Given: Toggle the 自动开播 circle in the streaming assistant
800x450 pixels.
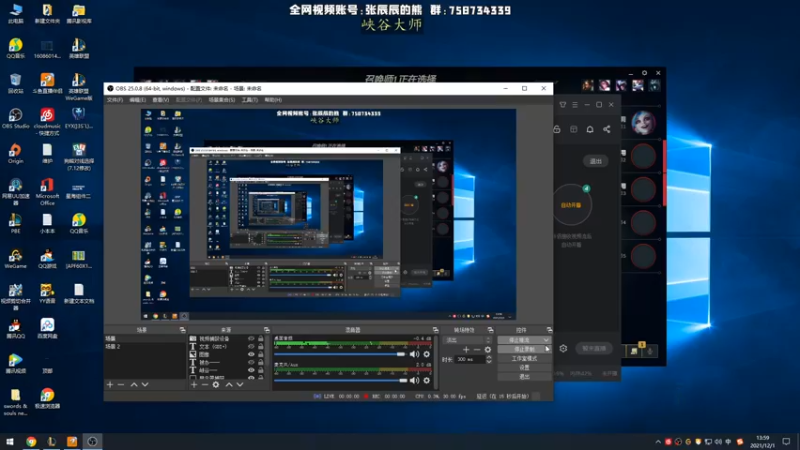Looking at the screenshot, I should click(571, 205).
